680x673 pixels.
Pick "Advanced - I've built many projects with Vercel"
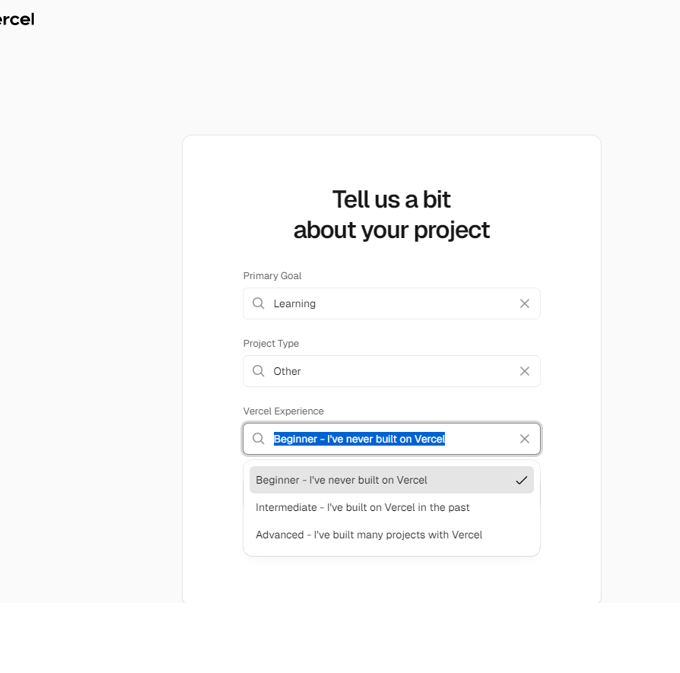point(368,535)
